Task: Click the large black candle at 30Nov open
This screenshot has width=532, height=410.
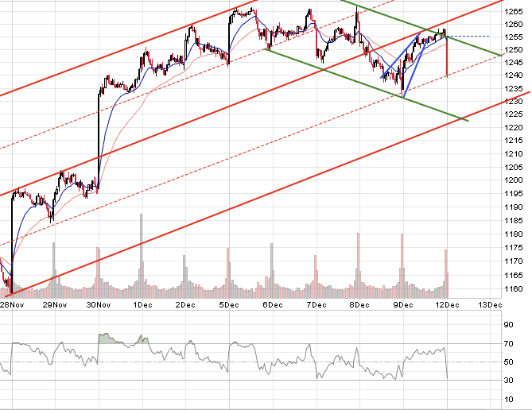Action: pyautogui.click(x=99, y=127)
